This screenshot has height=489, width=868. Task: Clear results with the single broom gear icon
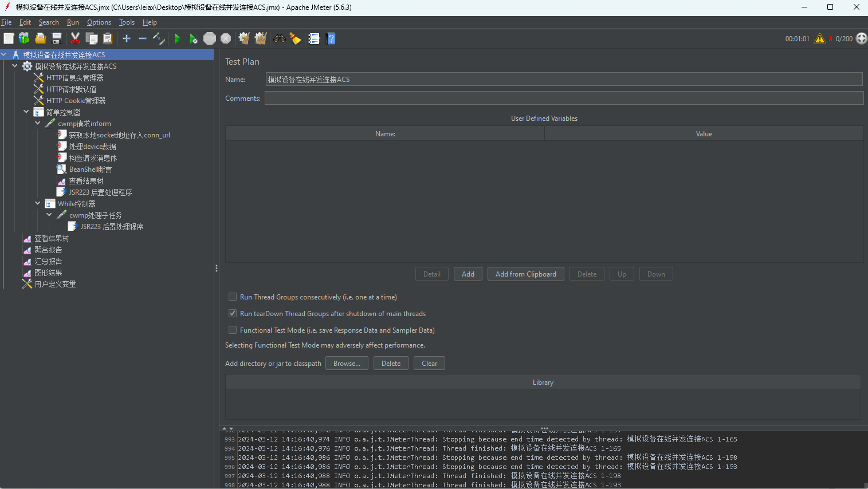tap(244, 38)
